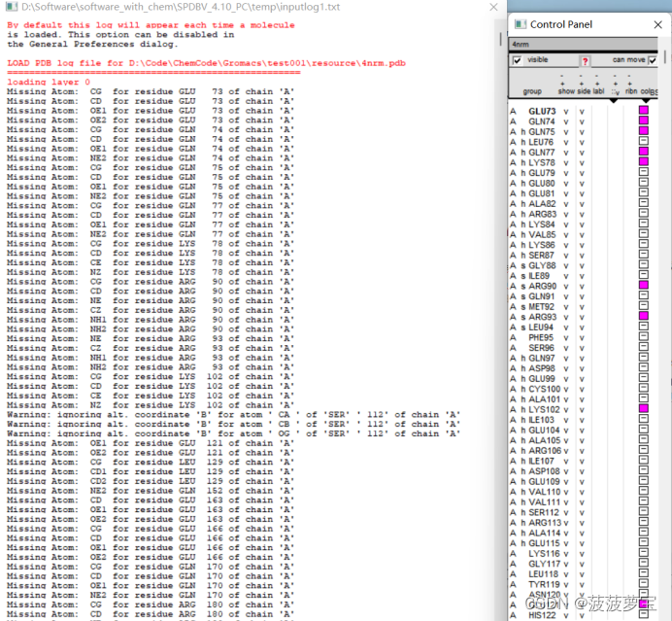Viewport: 672px width, 621px height.
Task: Click the plus above the show column
Action: click(x=562, y=84)
